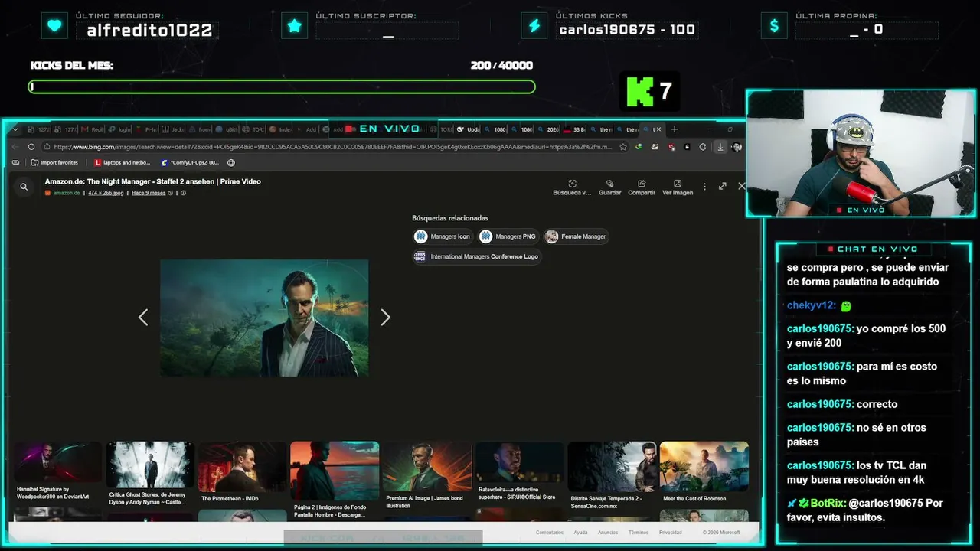The height and width of the screenshot is (551, 980).
Task: Click the 474 × 266 jpeg size link
Action: [106, 193]
